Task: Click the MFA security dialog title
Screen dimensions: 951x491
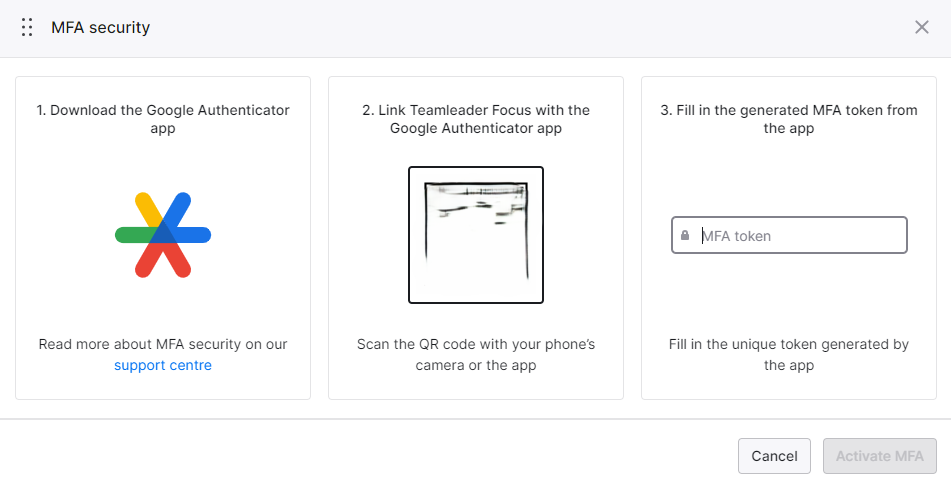Action: click(101, 27)
